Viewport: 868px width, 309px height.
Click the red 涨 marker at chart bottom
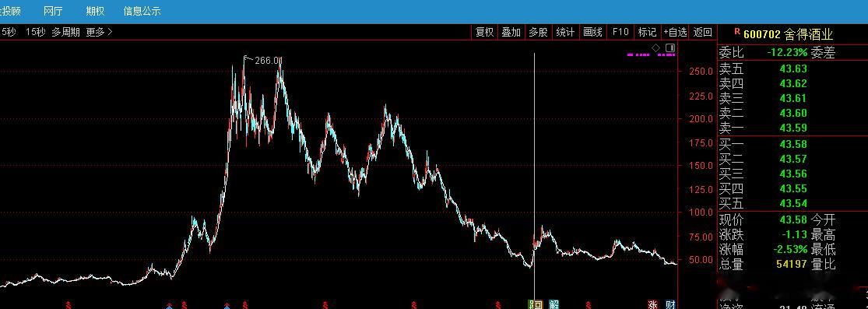653,304
